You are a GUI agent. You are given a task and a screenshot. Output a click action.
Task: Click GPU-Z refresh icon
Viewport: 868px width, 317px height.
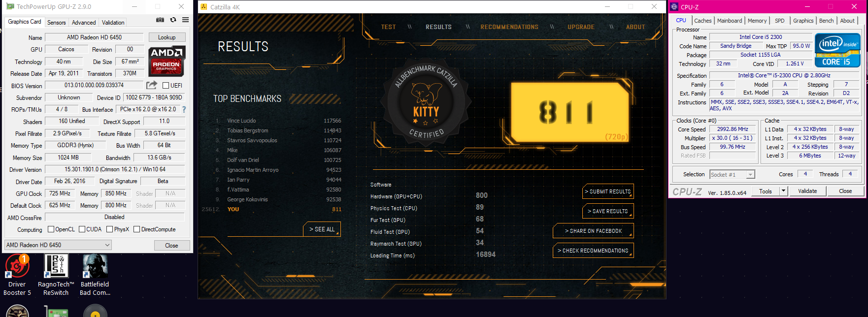(173, 20)
